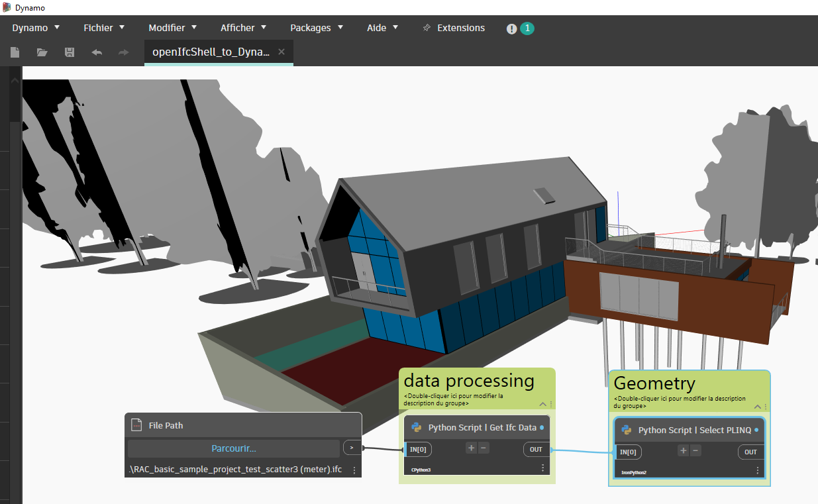The image size is (818, 504).
Task: Click the data processing group title
Action: [469, 380]
